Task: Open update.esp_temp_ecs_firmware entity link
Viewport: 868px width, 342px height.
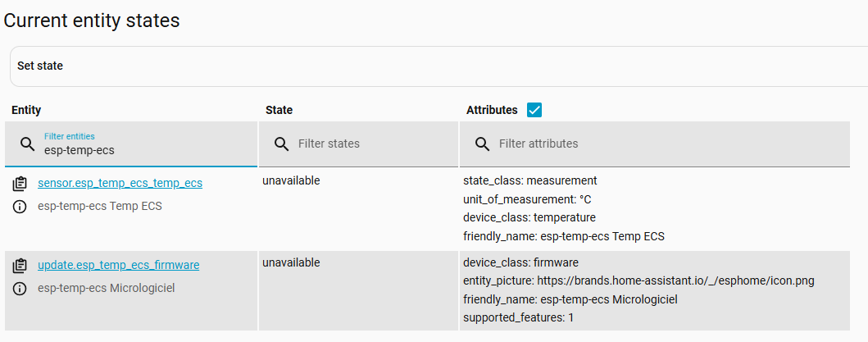Action: click(x=119, y=265)
